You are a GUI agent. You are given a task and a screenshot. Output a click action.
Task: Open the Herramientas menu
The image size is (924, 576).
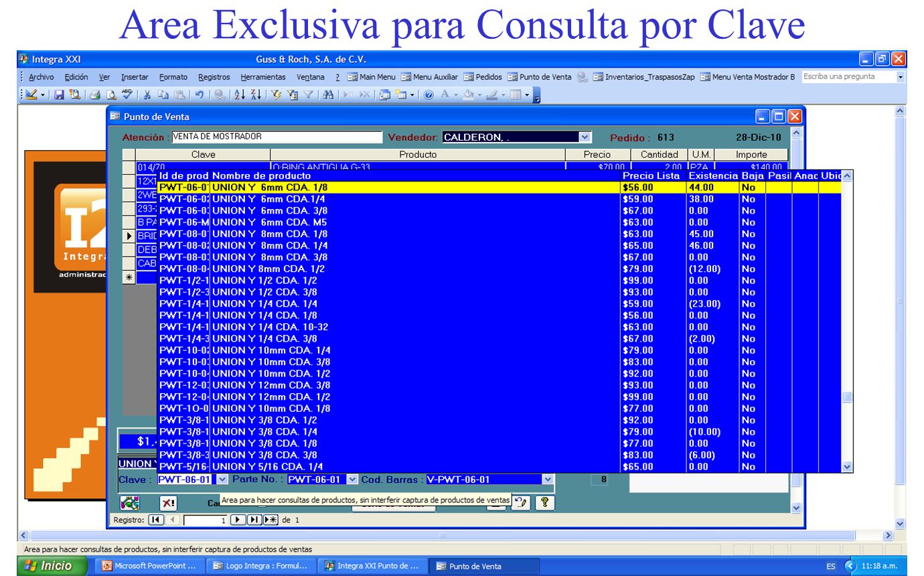[263, 77]
